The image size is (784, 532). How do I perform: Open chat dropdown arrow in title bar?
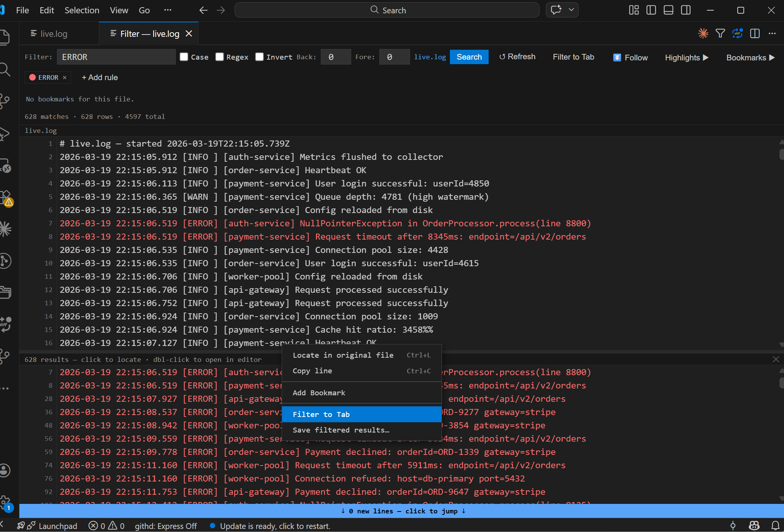pos(571,10)
